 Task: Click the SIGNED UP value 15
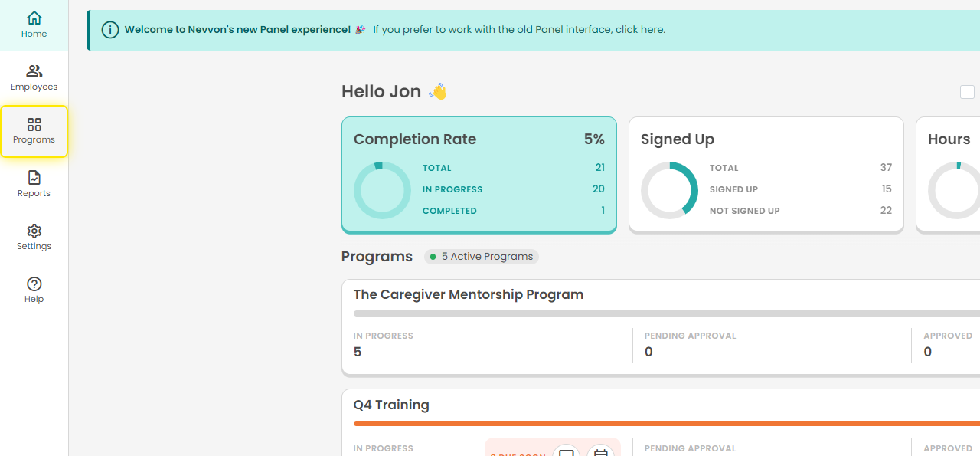[x=887, y=189]
